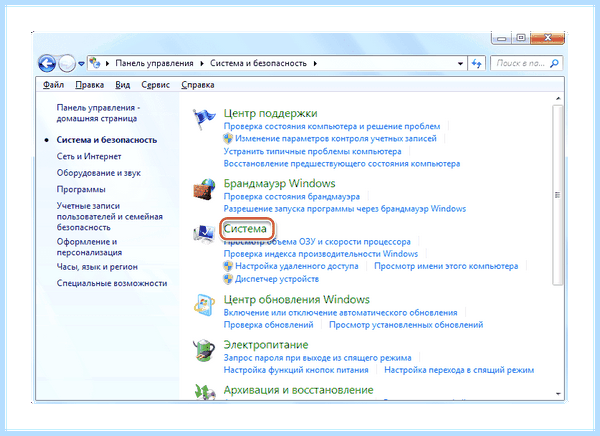
Task: Open recent pages dropdown next to Forward
Action: [81, 64]
